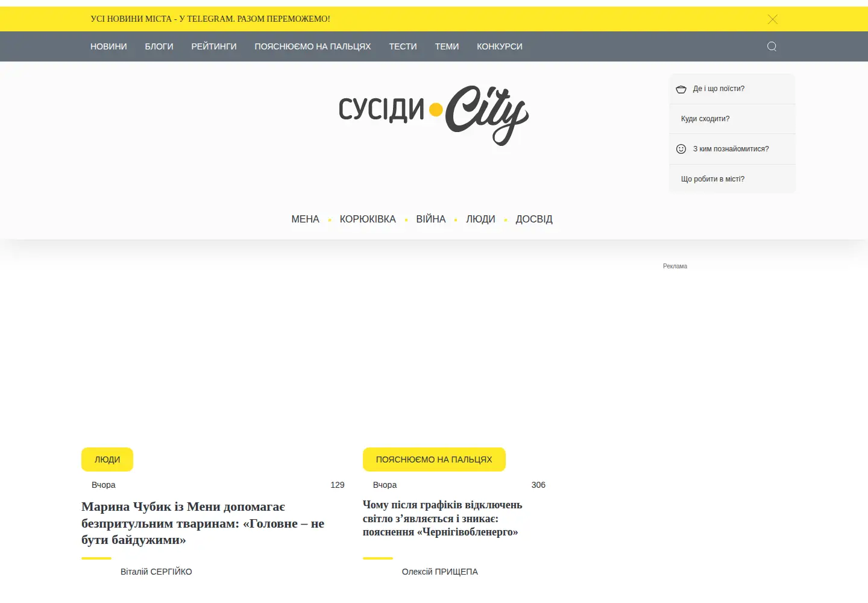The width and height of the screenshot is (868, 603).
Task: Click the Реклама label
Action: tap(675, 266)
